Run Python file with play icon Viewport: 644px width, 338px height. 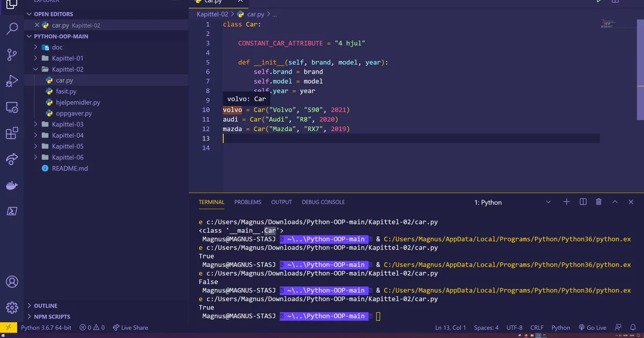point(599,2)
